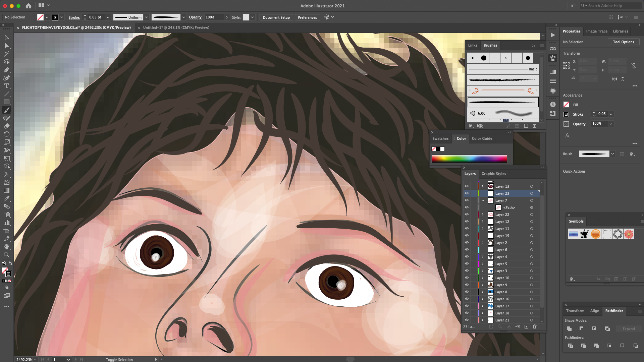This screenshot has height=362, width=644.
Task: Toggle visibility of Layer 19
Action: [x=467, y=236]
